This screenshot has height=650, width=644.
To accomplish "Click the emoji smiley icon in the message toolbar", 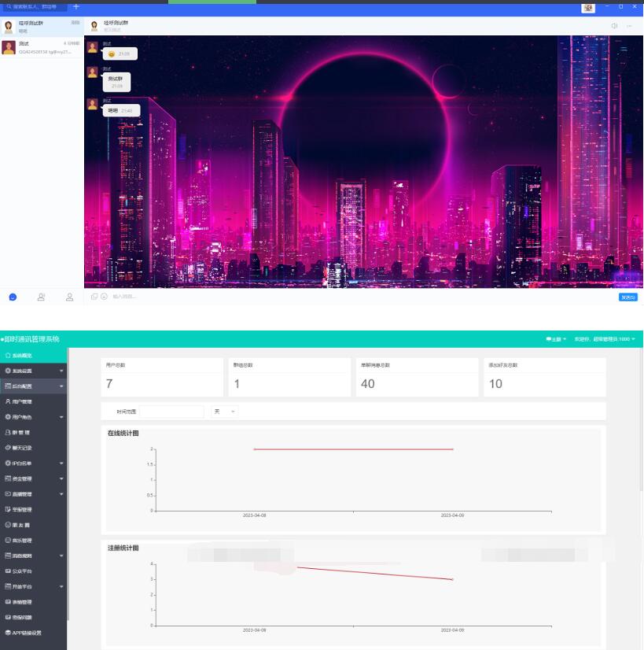I will [x=104, y=297].
